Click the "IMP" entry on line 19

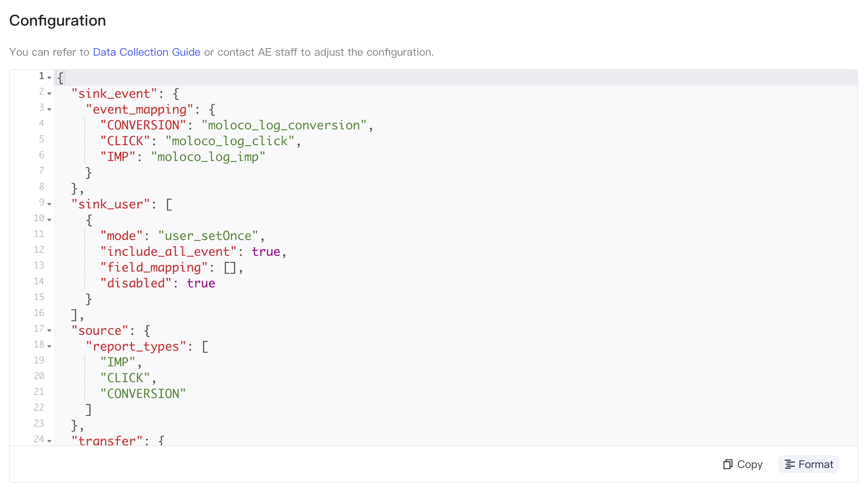(118, 362)
